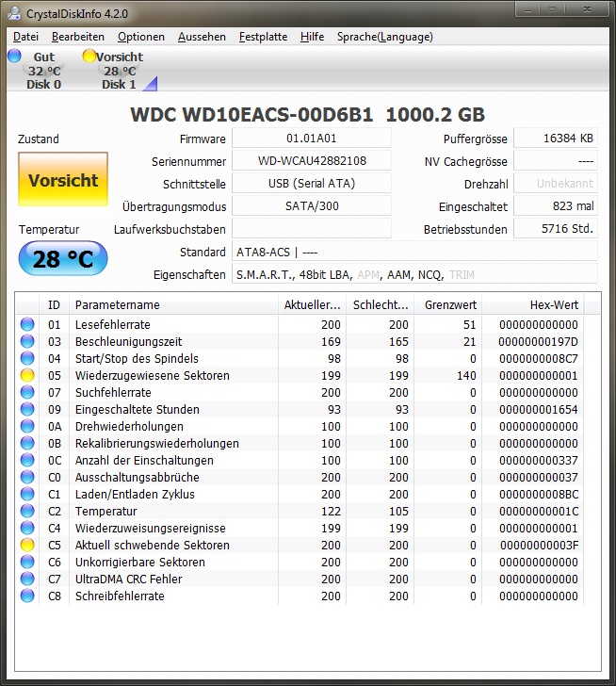Click status circle of Rekalibrierungswiederholungen row
The height and width of the screenshot is (686, 616).
point(27,443)
